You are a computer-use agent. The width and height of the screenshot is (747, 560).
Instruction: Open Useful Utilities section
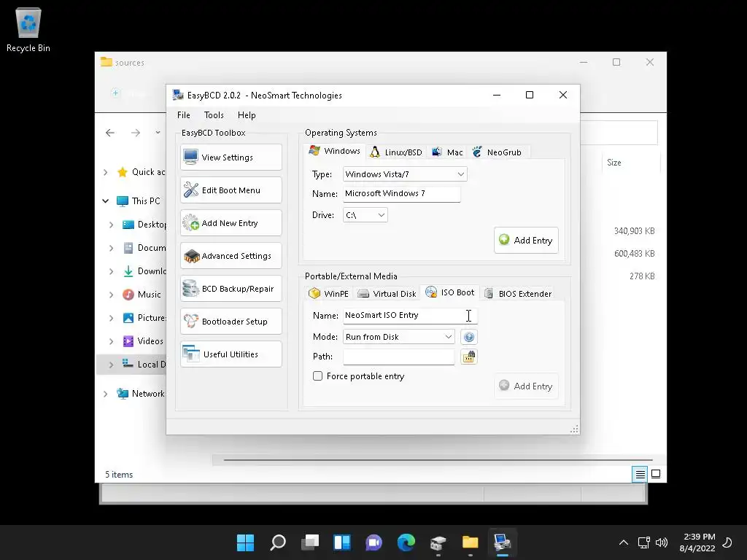(x=231, y=354)
